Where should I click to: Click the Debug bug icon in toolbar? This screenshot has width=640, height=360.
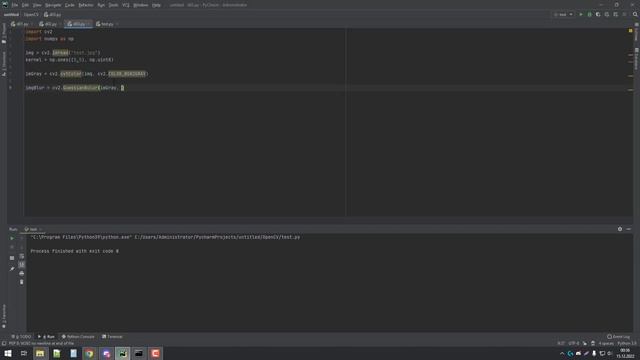589,14
